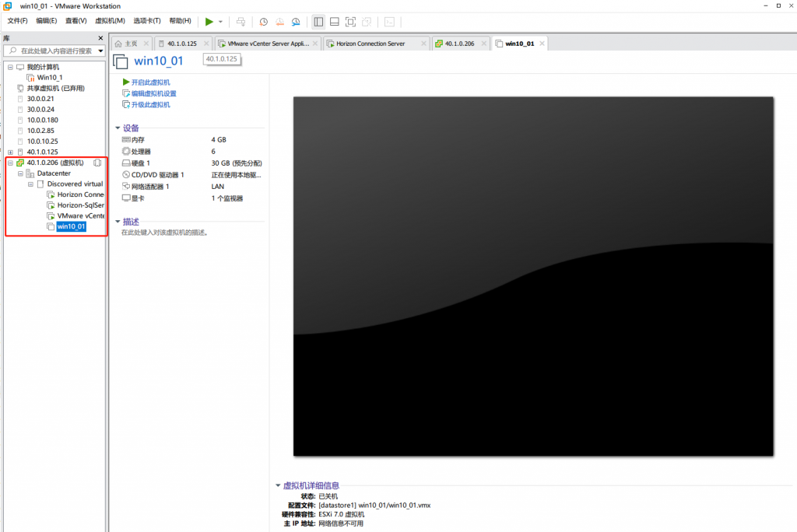Toggle the library sidebar view icon
This screenshot has height=532, width=797.
318,22
